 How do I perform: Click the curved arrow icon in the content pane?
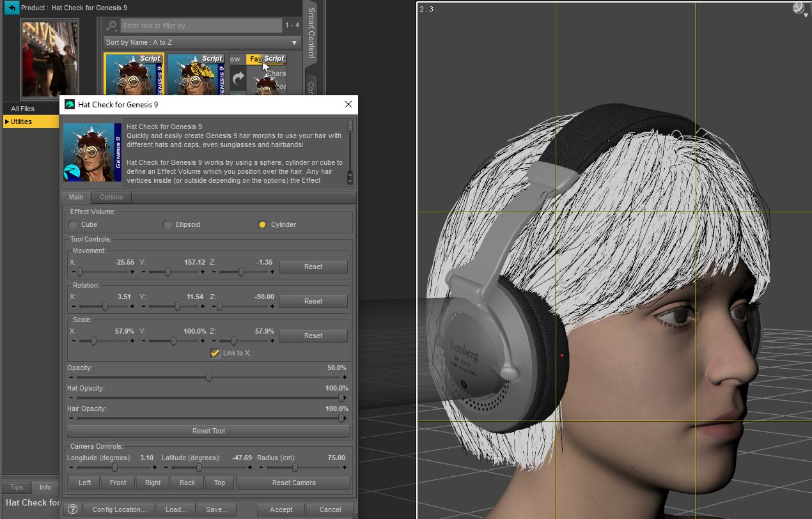coord(238,78)
